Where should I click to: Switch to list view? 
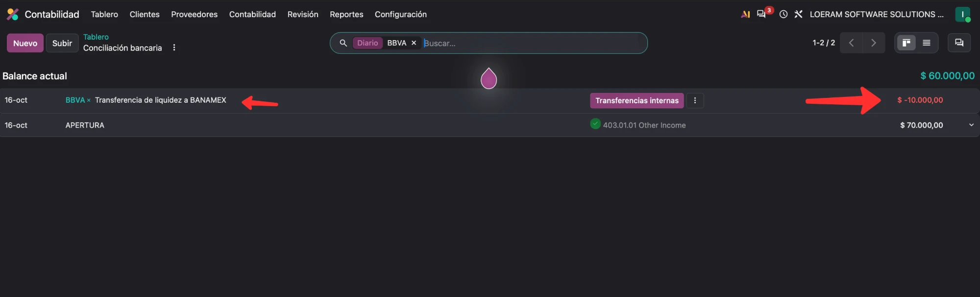(x=927, y=43)
